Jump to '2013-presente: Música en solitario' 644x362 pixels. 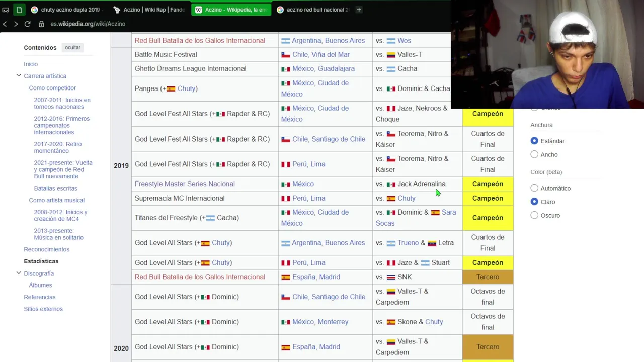click(58, 234)
